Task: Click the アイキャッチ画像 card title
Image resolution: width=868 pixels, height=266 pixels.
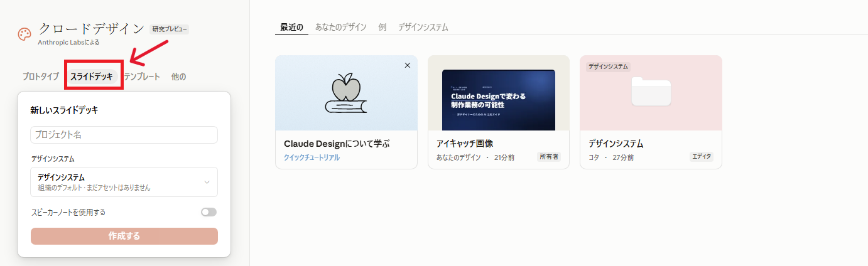Action: [x=465, y=144]
